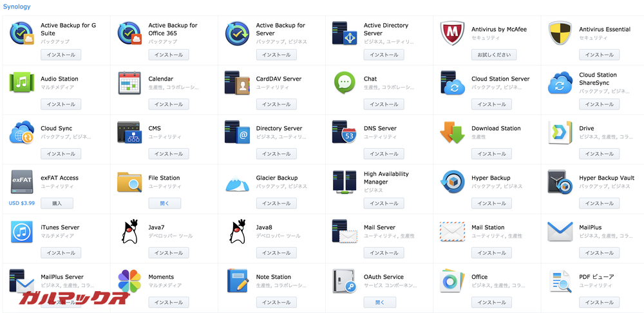Viewport: 644px width, 313px height.
Task: Click 開く button for OAuth Service
Action: coord(379,302)
